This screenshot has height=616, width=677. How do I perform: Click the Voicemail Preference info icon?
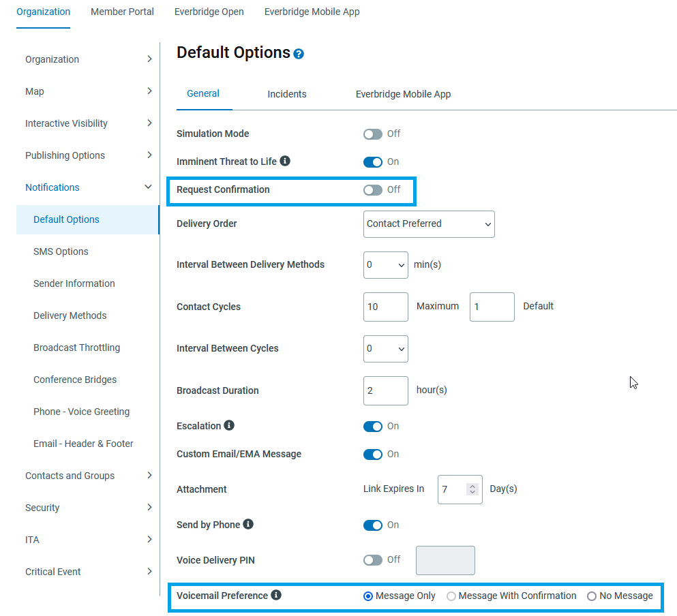pyautogui.click(x=276, y=594)
